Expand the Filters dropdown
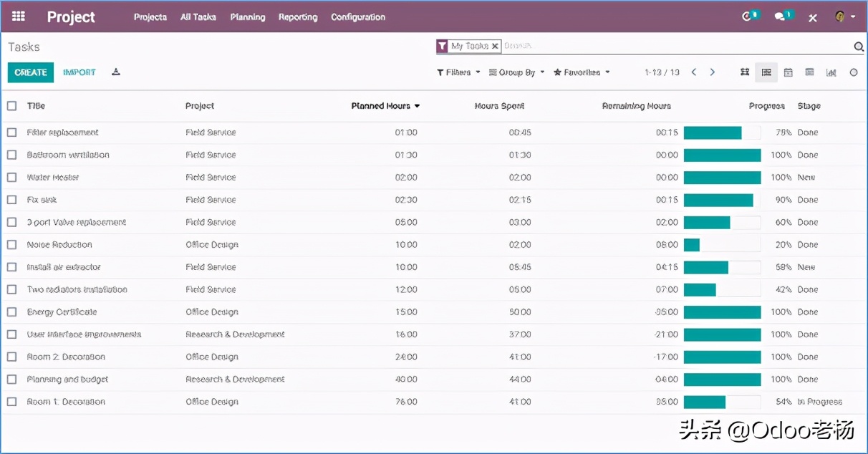Image resolution: width=868 pixels, height=454 pixels. (458, 72)
